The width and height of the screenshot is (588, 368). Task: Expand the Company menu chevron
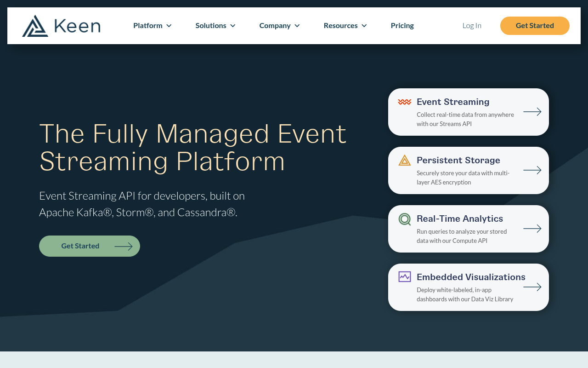[x=297, y=26]
